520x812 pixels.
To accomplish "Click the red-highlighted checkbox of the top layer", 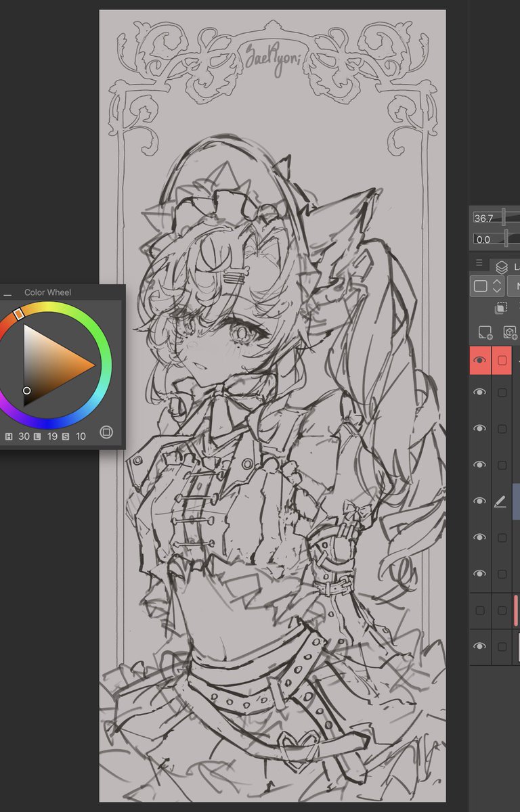I will (502, 361).
